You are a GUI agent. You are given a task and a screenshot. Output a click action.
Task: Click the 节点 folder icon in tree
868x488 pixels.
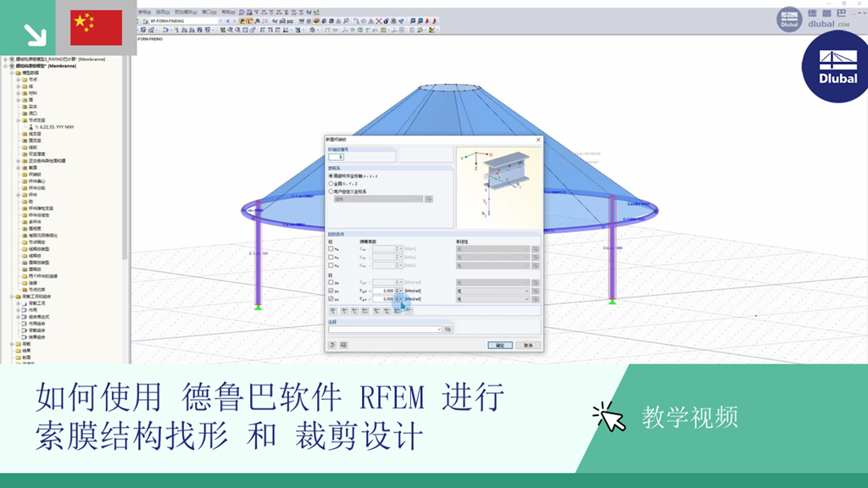click(25, 80)
